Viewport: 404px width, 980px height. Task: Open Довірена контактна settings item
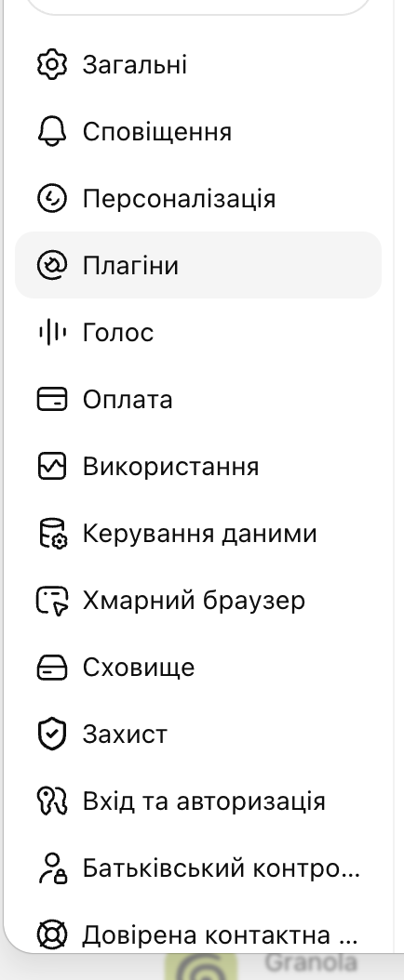pyautogui.click(x=198, y=935)
